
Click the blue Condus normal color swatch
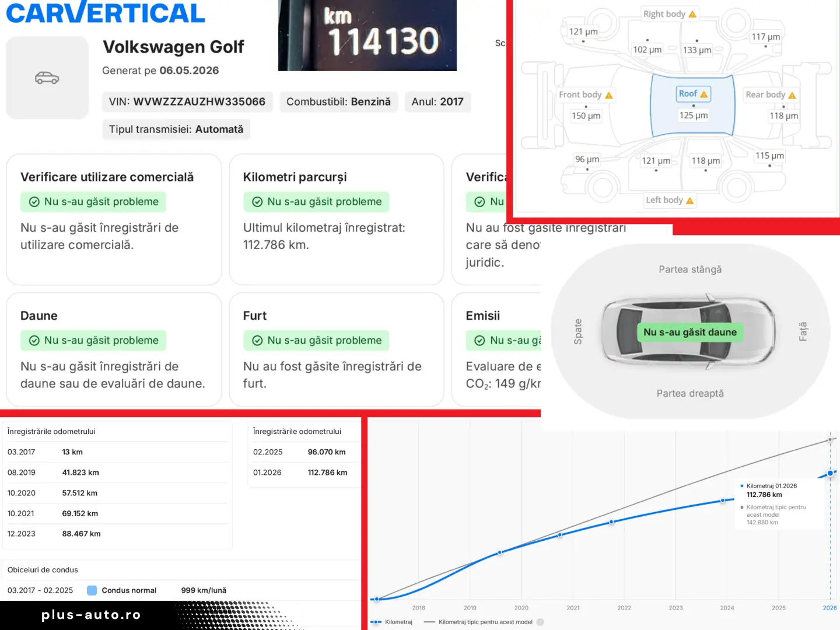[92, 590]
